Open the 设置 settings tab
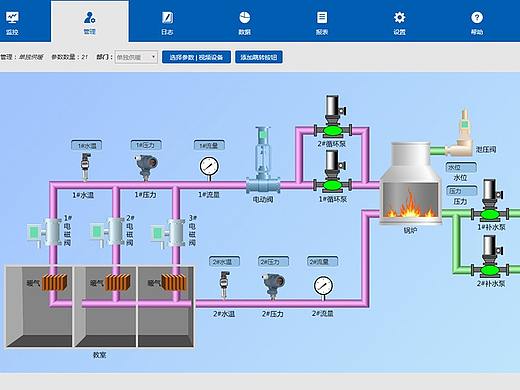Screen dimensions: 520x390 pos(399,23)
